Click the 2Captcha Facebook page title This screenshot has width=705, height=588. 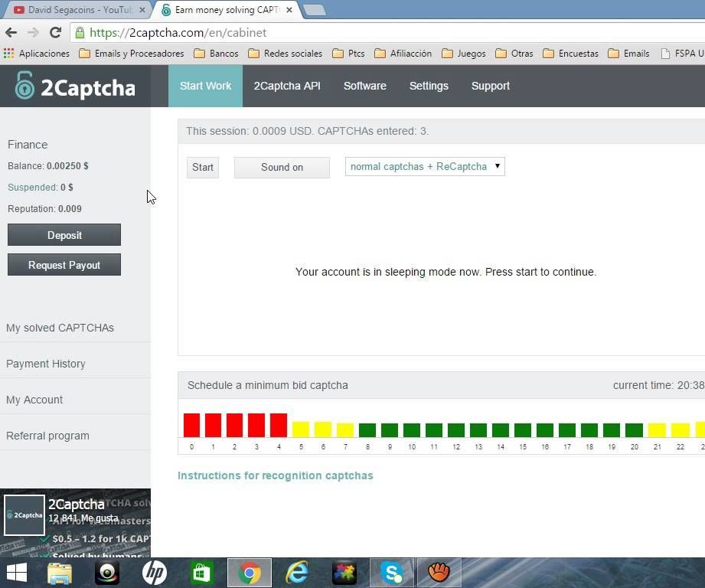click(x=76, y=504)
